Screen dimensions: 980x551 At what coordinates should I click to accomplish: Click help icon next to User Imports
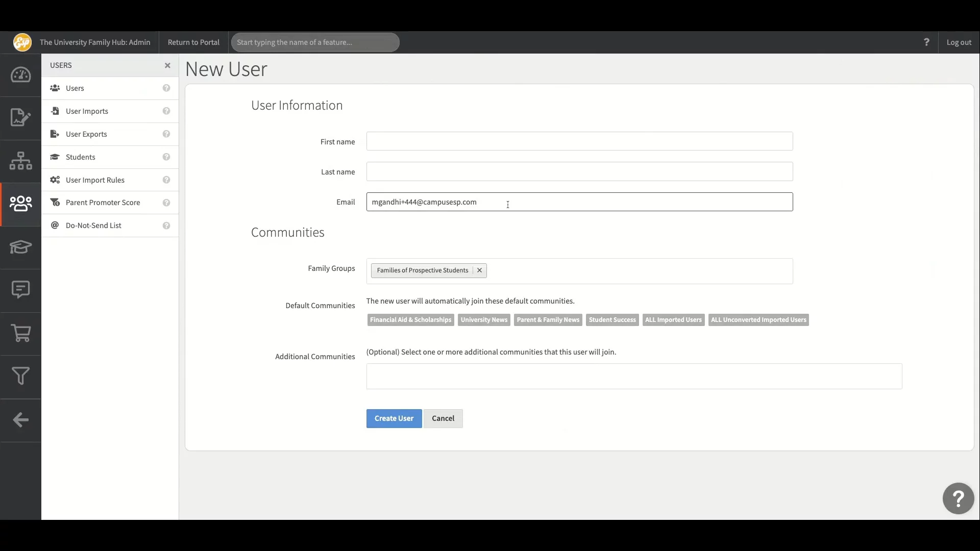(166, 111)
